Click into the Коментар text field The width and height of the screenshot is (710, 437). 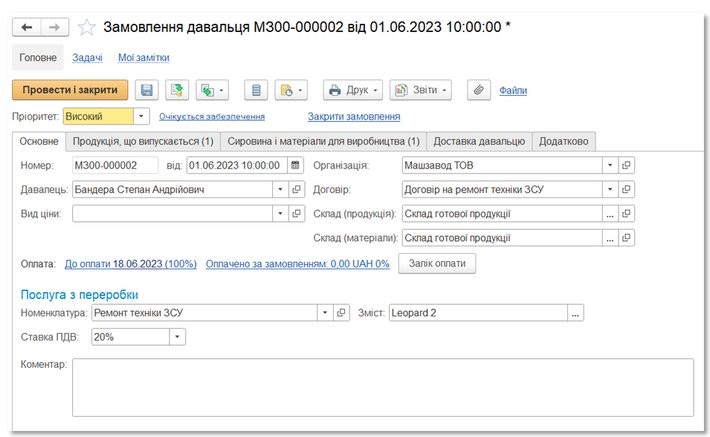[380, 385]
